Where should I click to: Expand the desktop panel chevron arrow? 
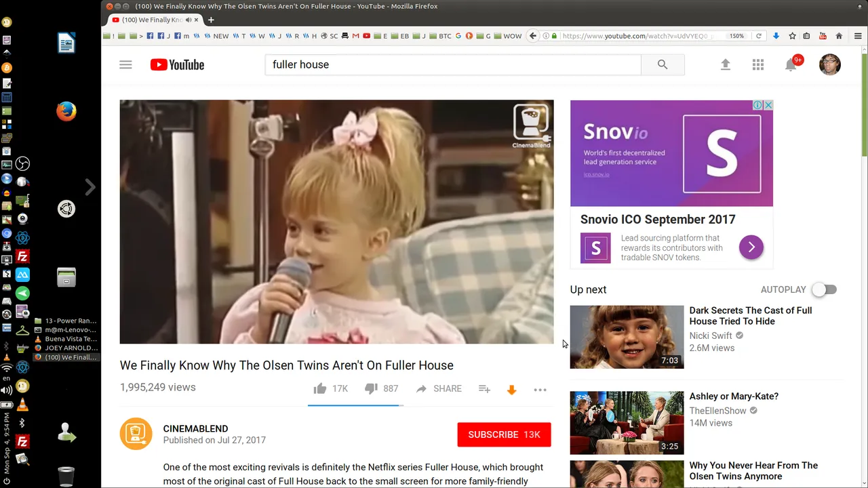[x=90, y=187]
